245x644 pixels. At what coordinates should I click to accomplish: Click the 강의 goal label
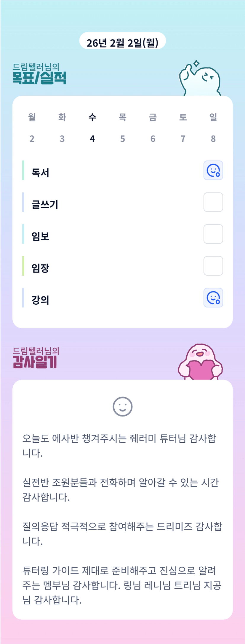point(40,300)
